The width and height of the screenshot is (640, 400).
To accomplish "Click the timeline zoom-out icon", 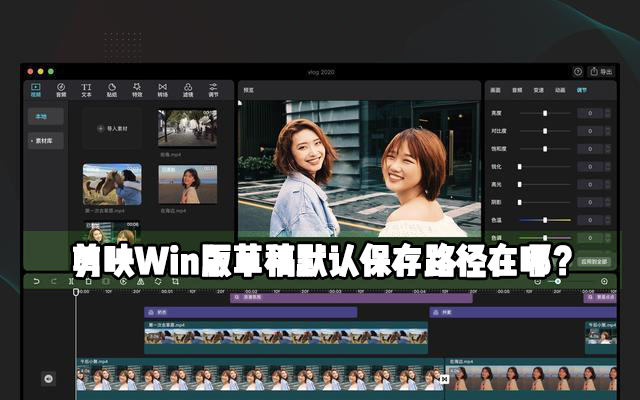I will click(x=538, y=281).
